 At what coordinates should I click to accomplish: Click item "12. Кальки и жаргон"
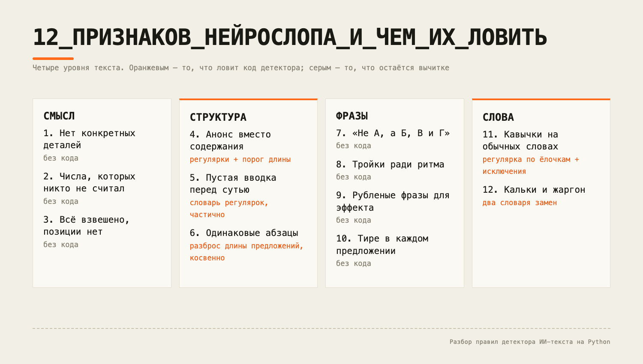pyautogui.click(x=534, y=190)
